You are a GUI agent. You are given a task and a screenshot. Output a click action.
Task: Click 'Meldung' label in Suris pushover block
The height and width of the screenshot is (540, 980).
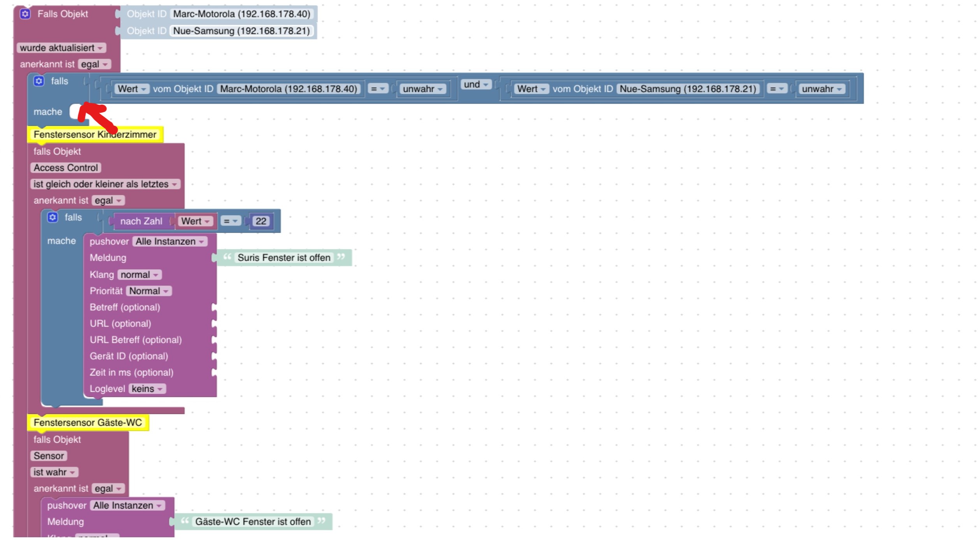pyautogui.click(x=108, y=258)
